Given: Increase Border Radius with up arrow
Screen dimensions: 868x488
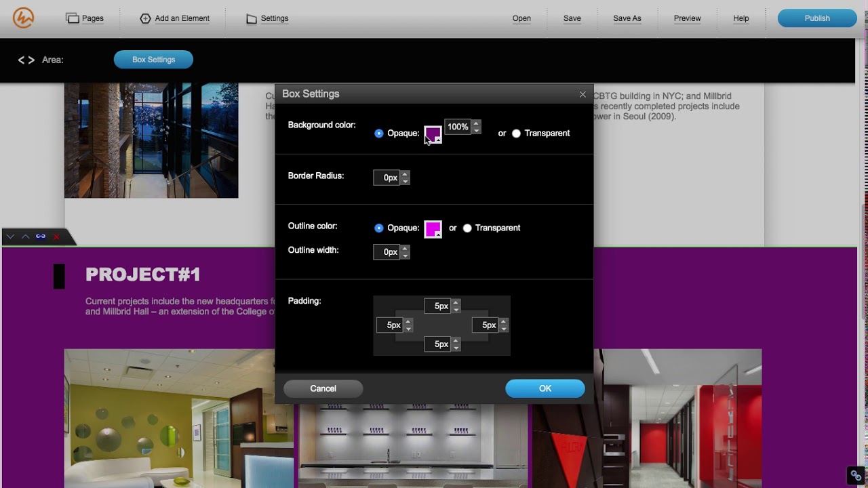Looking at the screenshot, I should 405,174.
